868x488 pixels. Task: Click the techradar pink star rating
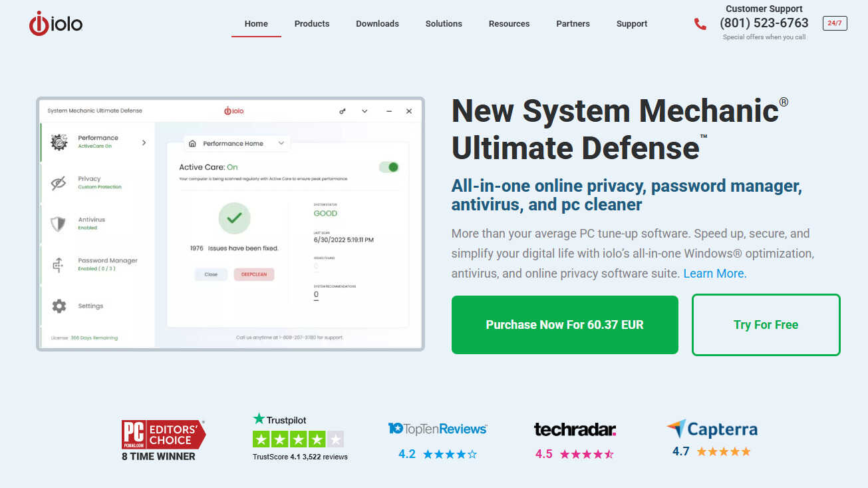click(587, 454)
